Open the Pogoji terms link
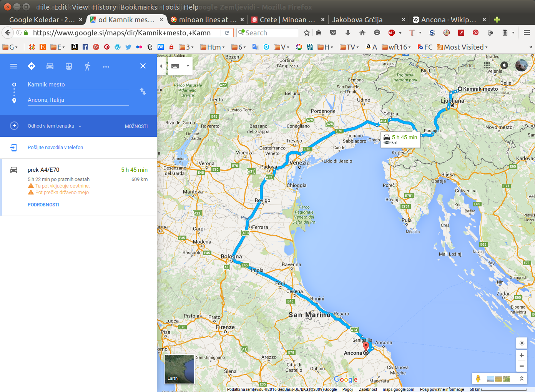 click(x=348, y=389)
